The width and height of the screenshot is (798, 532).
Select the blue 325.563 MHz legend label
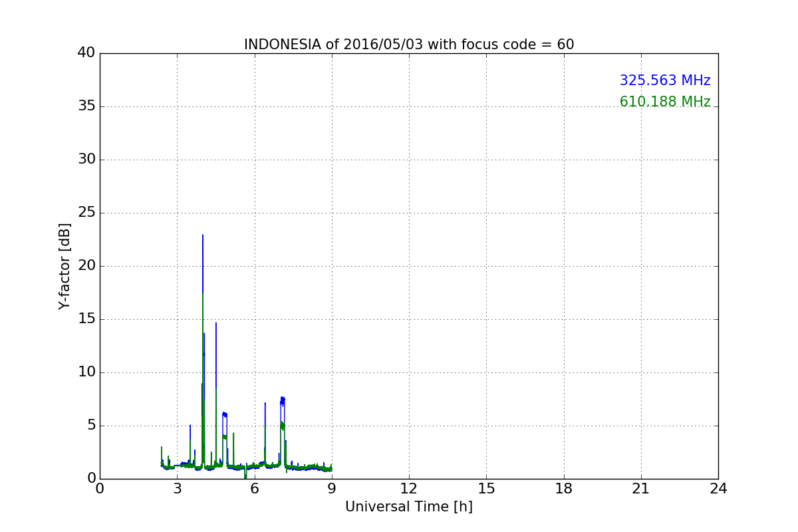tap(665, 80)
